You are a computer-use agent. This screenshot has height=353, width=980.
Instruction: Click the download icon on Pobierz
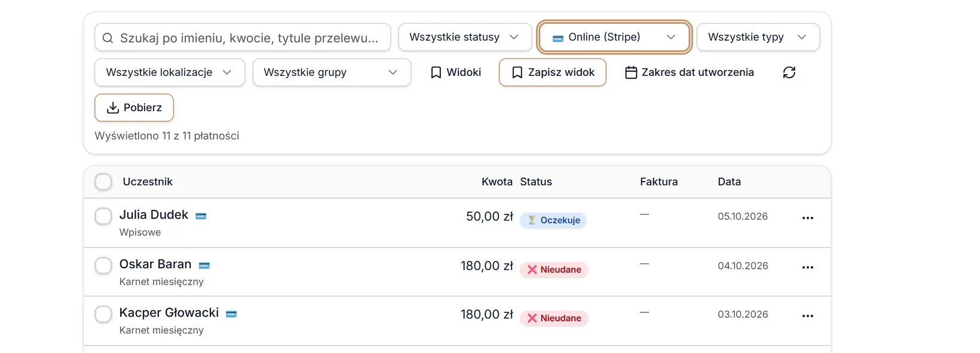[x=112, y=108]
